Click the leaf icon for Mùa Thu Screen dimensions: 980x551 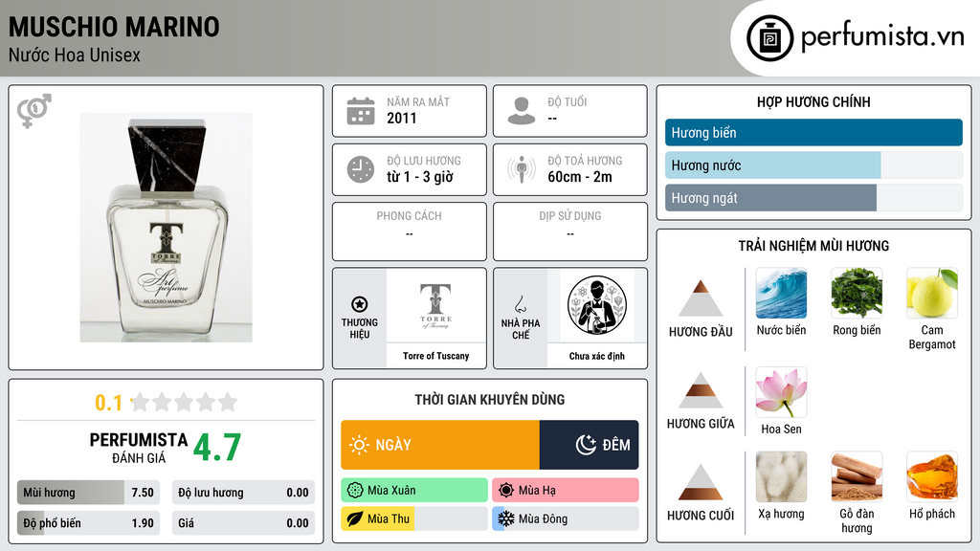tap(354, 518)
